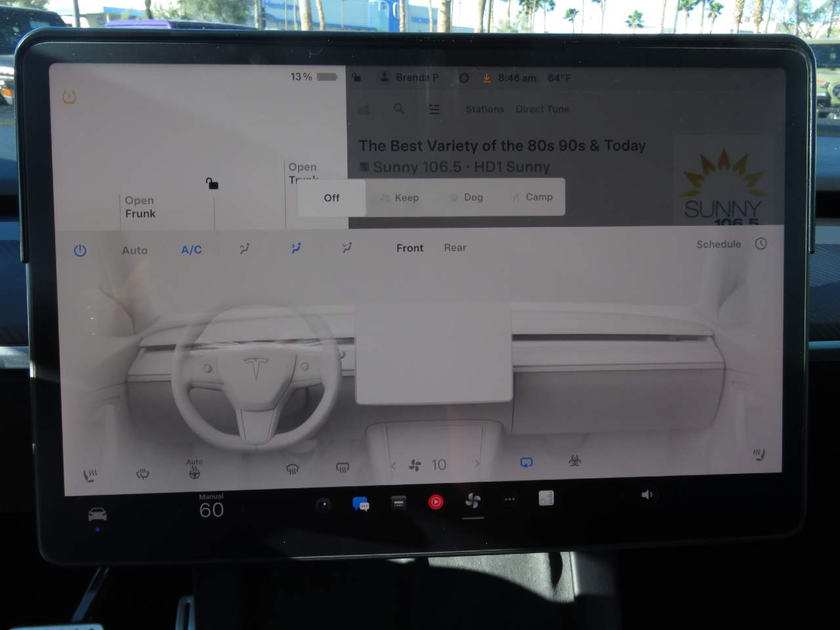The width and height of the screenshot is (840, 630).
Task: Select the windshield defrost icon
Action: coord(291,467)
